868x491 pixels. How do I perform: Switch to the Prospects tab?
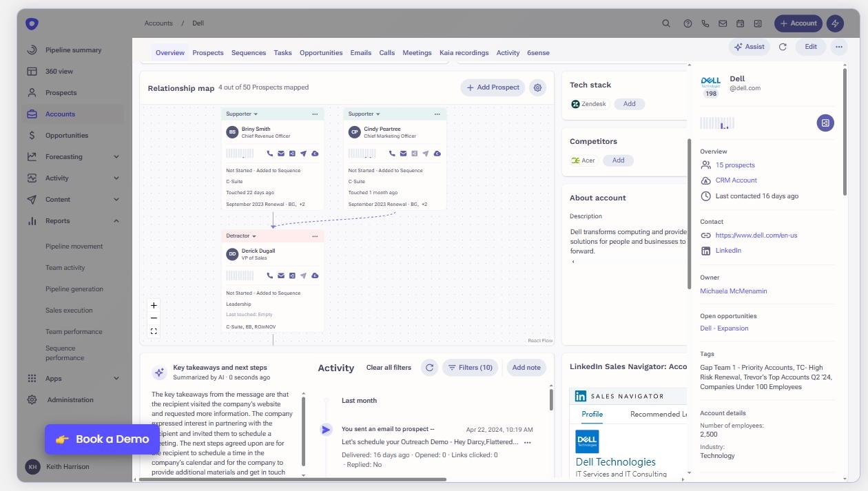(208, 53)
